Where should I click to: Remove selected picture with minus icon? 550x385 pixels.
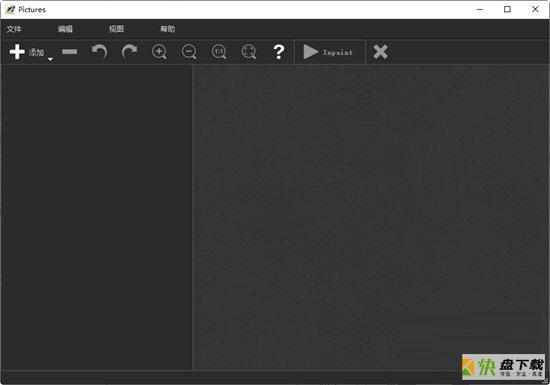[x=69, y=52]
